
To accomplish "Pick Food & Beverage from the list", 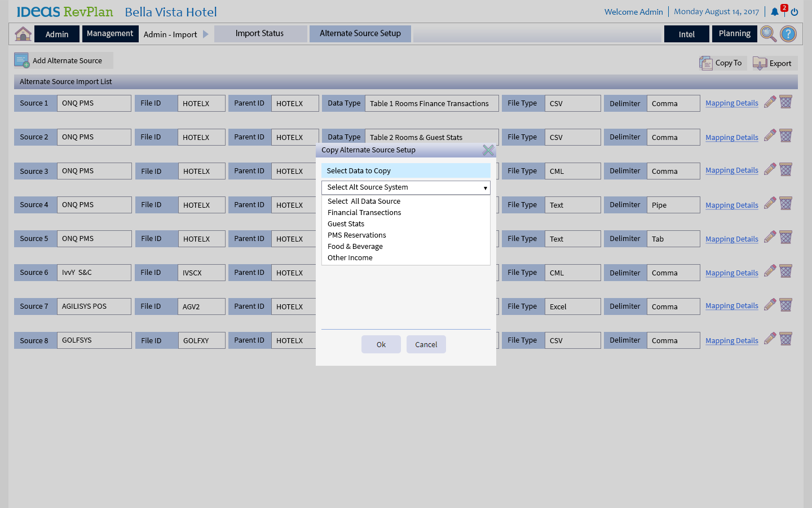I will coord(355,247).
